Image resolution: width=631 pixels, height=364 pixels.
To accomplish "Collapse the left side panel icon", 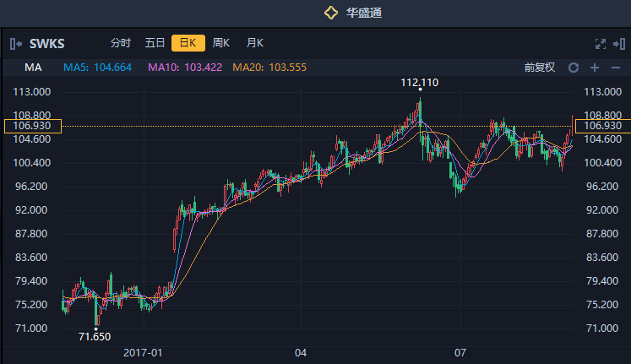I will (16, 43).
